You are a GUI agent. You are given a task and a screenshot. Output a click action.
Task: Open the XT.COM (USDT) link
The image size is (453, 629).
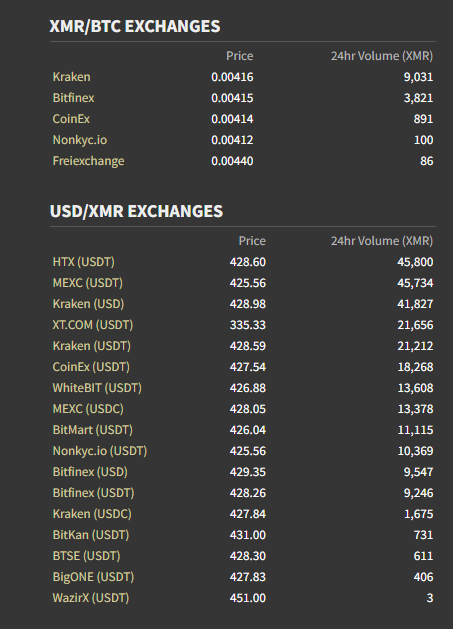point(93,325)
